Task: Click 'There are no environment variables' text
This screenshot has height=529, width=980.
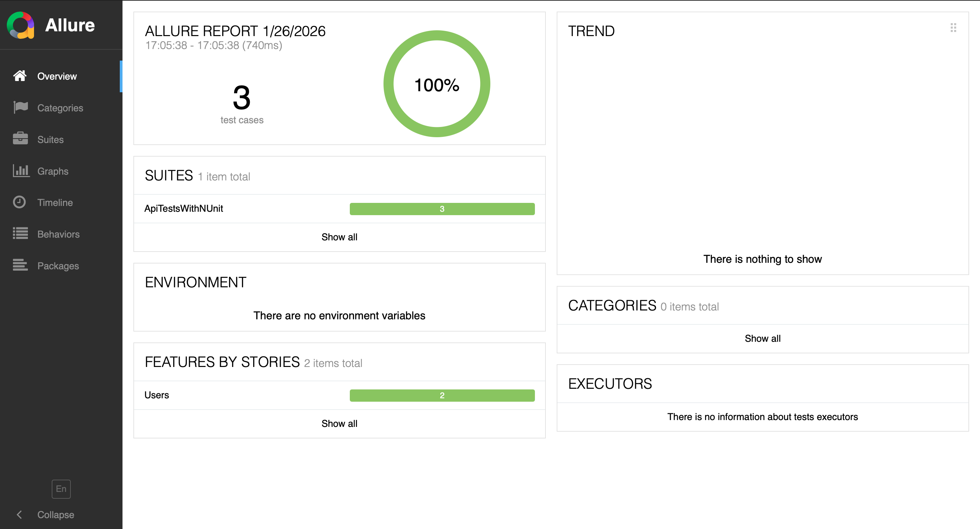Action: [x=339, y=316]
